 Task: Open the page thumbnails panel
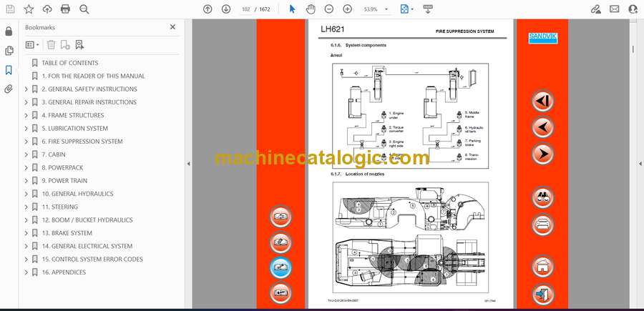(x=9, y=51)
